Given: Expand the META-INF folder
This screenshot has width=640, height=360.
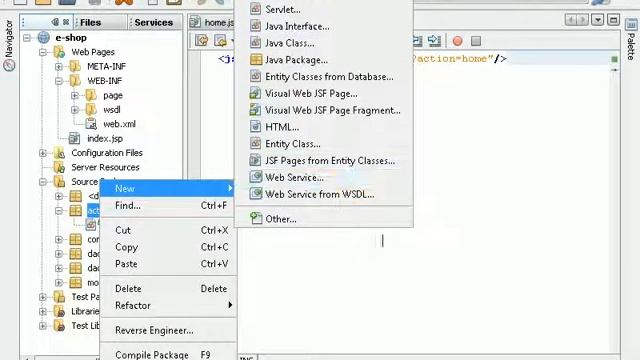Looking at the screenshot, I should pos(59,67).
